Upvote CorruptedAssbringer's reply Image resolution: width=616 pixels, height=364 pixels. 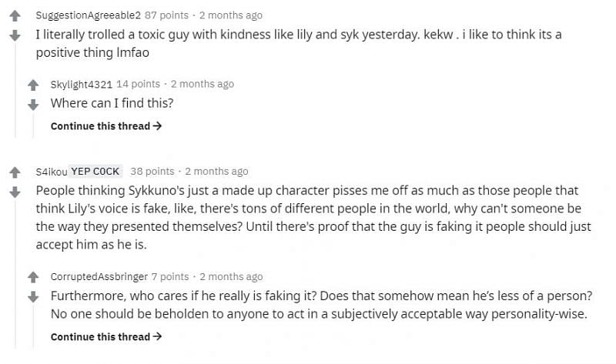click(32, 276)
